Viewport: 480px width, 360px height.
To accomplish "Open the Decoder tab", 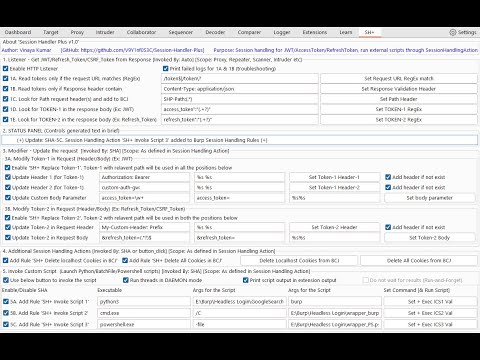I will tap(215, 32).
